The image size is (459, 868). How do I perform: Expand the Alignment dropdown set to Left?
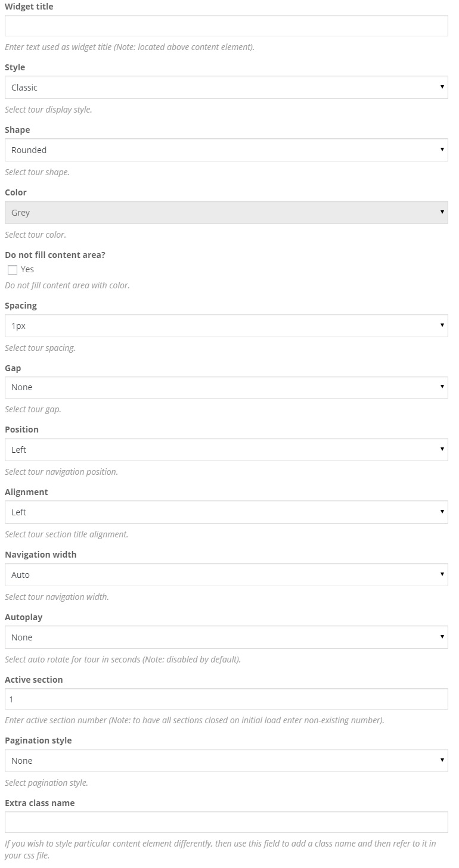tap(226, 512)
